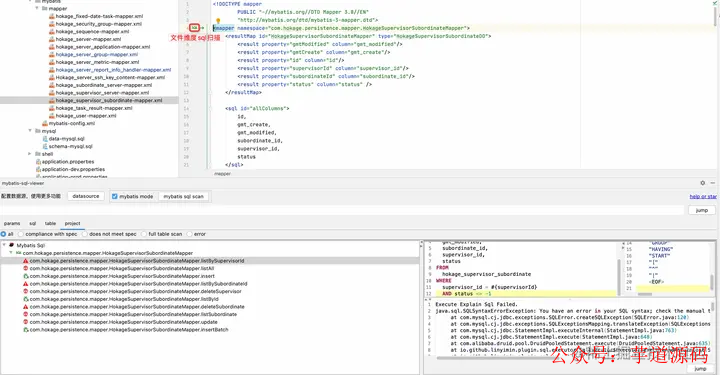This screenshot has height=375, width=720.
Task: Click the file icon of mybatis-config.xml
Action: point(45,123)
